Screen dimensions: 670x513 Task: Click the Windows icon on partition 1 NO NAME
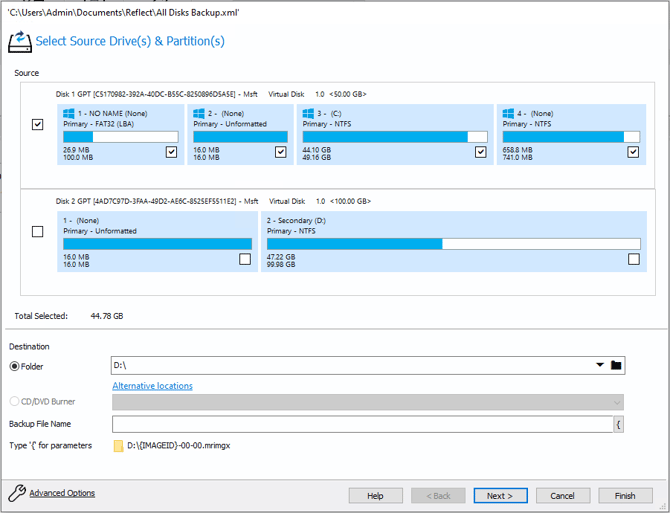[x=69, y=114]
